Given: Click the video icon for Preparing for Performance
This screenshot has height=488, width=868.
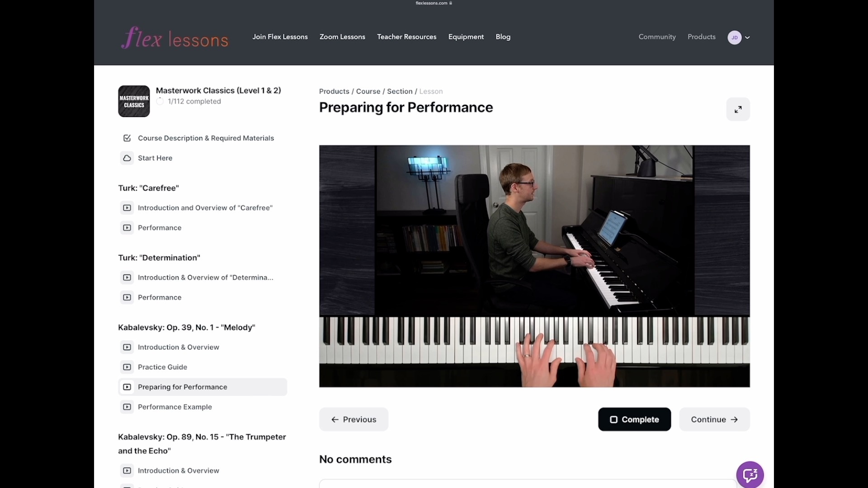Looking at the screenshot, I should tap(127, 387).
